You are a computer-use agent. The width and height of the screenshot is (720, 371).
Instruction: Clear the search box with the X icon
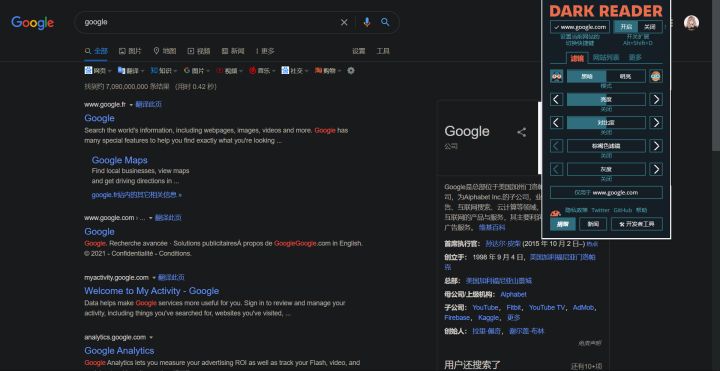pyautogui.click(x=344, y=22)
